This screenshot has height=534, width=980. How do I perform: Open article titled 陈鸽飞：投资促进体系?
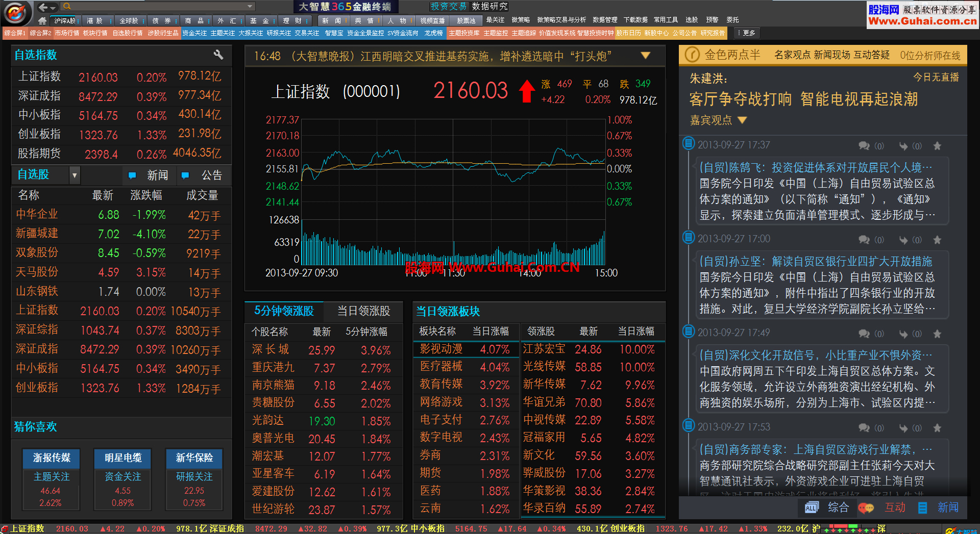click(816, 167)
